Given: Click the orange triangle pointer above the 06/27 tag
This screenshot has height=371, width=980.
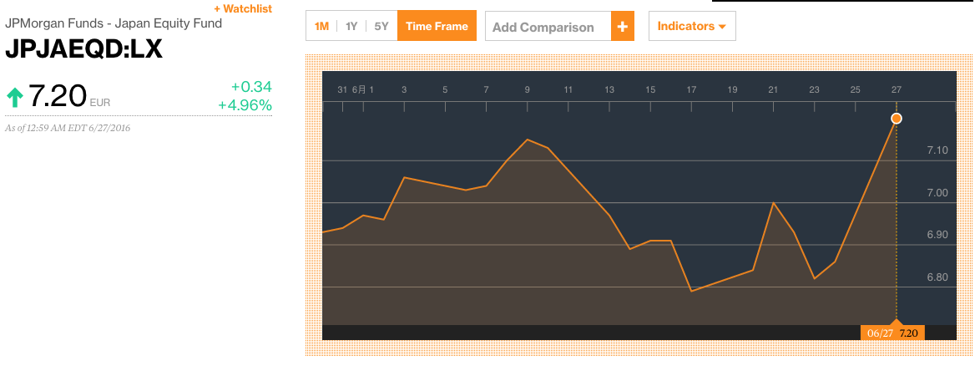Looking at the screenshot, I should (x=897, y=322).
